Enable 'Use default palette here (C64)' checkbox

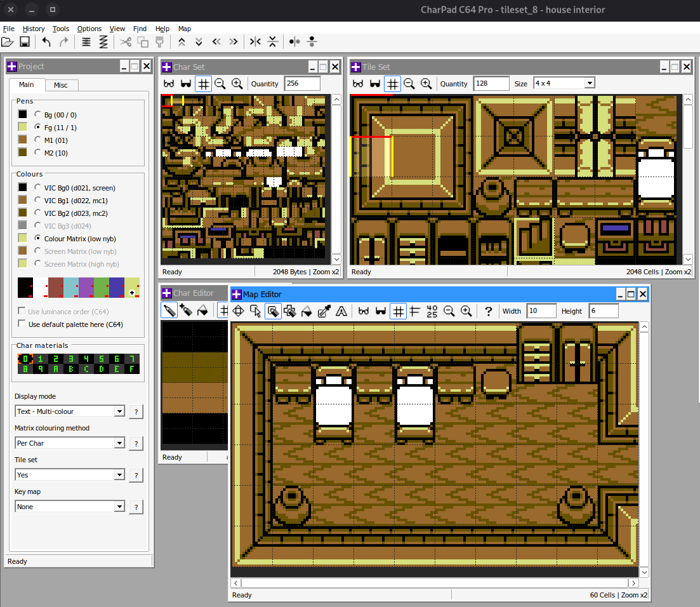tap(23, 324)
